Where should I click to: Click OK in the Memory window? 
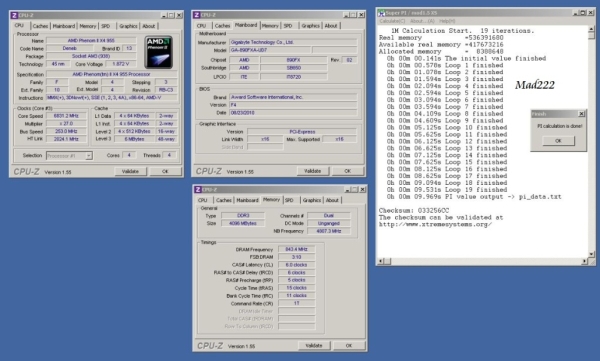349,346
